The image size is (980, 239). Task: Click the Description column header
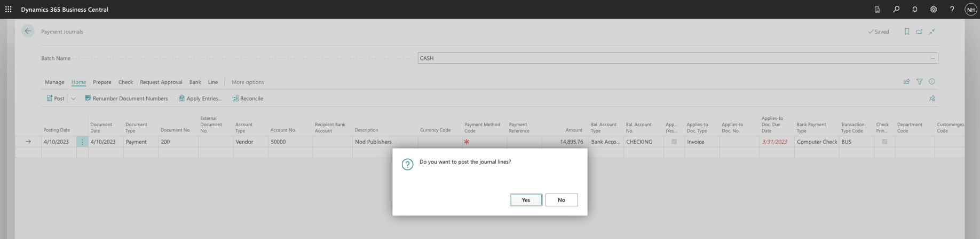367,130
